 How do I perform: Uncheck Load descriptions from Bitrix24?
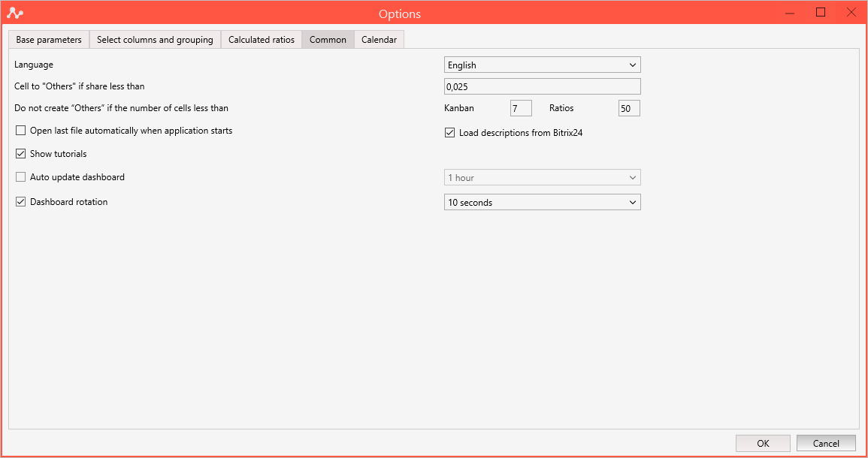(x=449, y=133)
